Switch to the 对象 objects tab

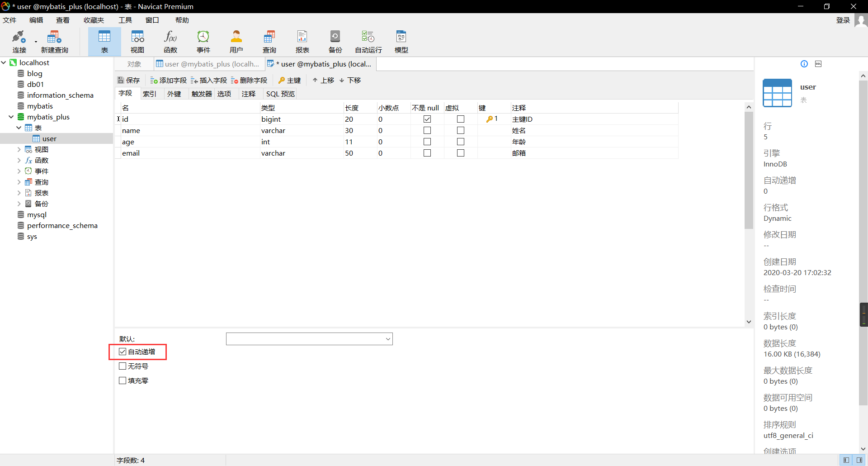coord(134,64)
